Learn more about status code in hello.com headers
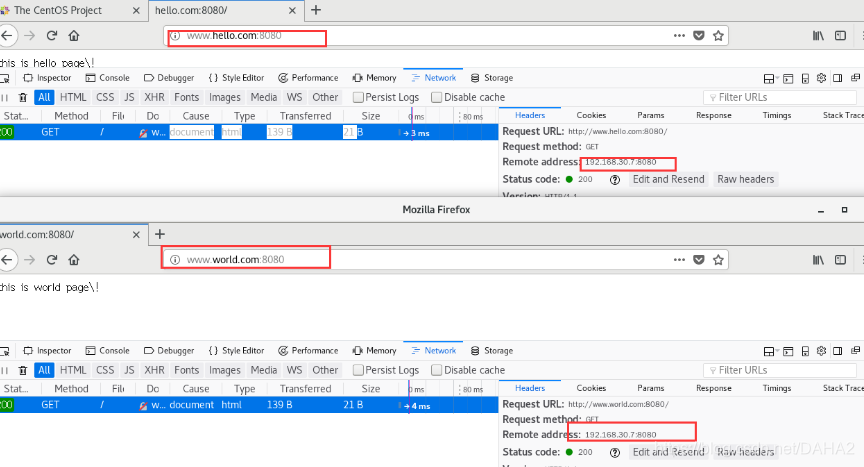This screenshot has width=864, height=467. (615, 180)
